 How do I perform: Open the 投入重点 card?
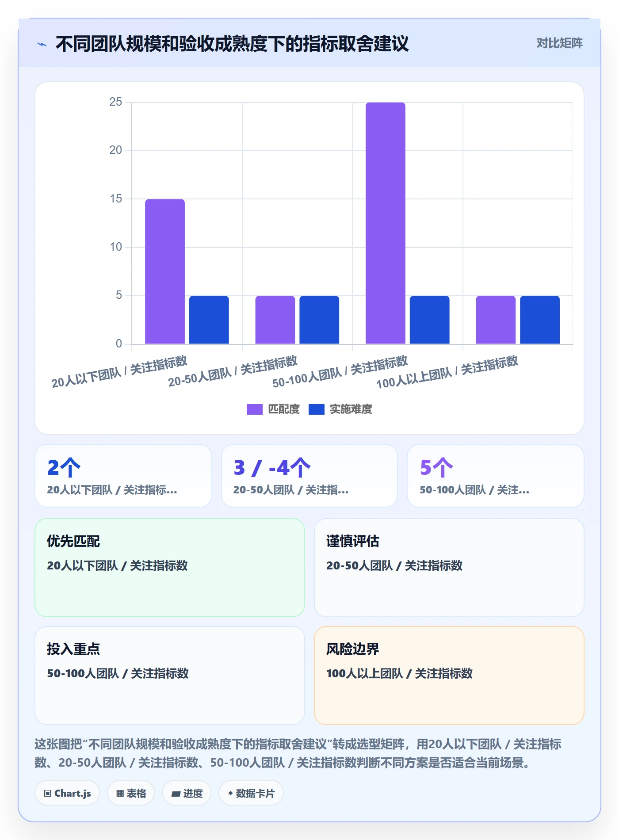(x=170, y=676)
